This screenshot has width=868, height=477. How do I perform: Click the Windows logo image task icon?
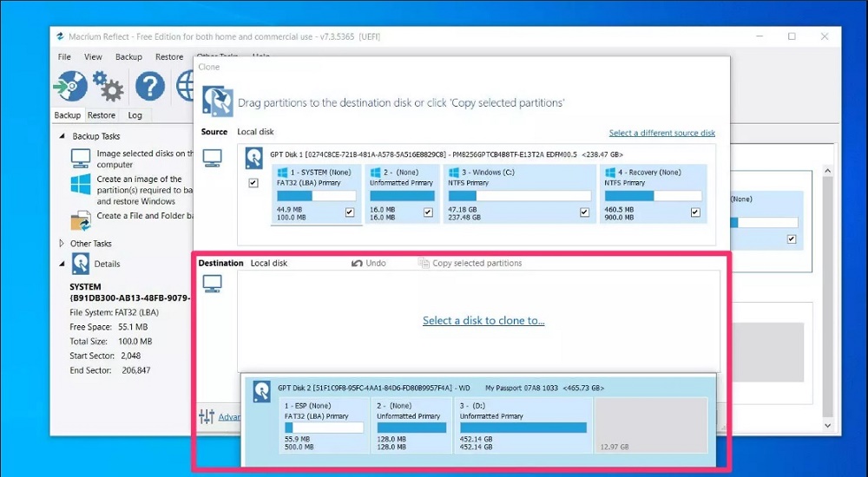pos(80,184)
